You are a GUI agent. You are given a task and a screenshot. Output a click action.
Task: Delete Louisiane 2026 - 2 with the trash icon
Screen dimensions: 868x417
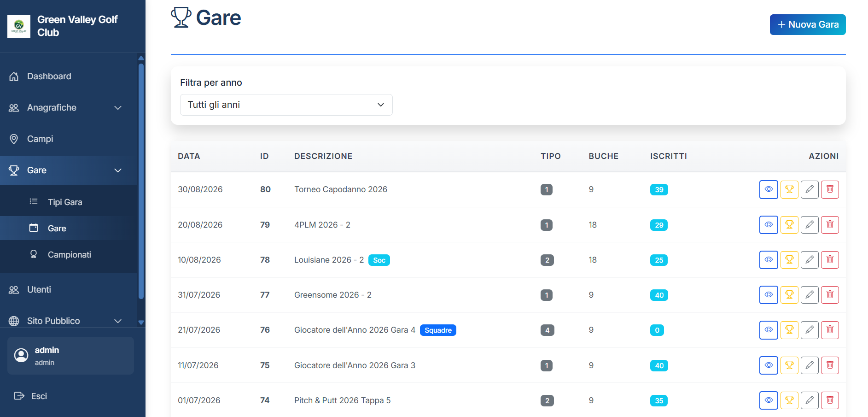pos(830,260)
